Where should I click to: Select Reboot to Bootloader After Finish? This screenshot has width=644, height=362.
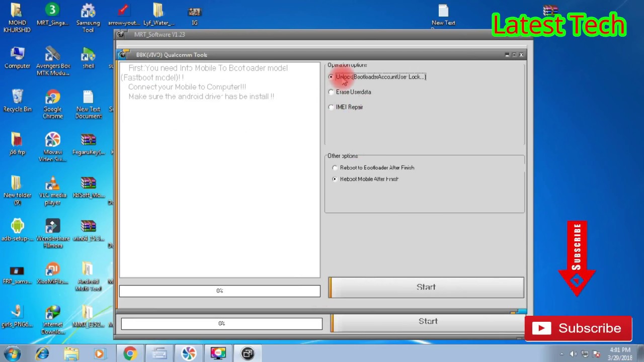click(335, 168)
